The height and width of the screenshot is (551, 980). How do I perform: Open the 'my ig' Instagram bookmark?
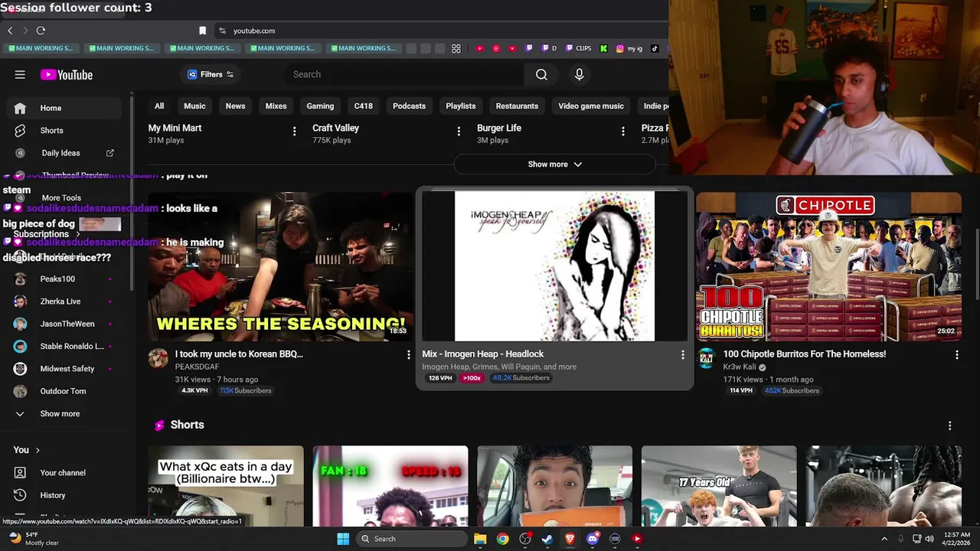pos(629,48)
